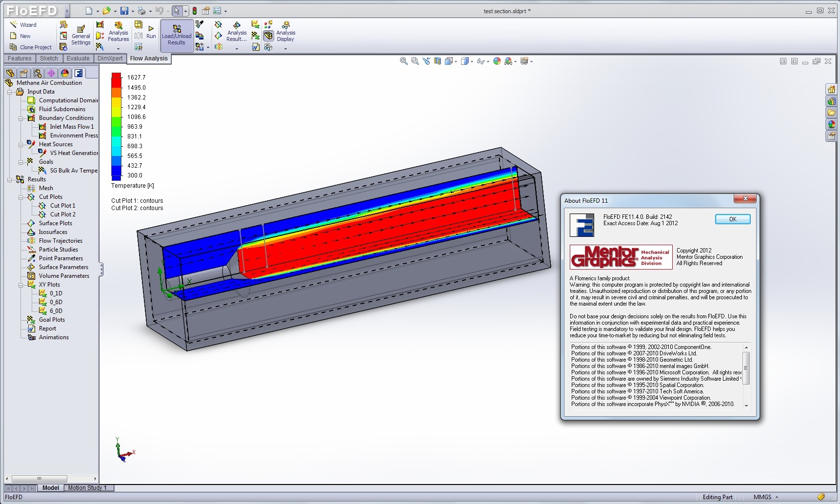This screenshot has height=504, width=840.
Task: Open MMGS unit system menu in status bar
Action: click(766, 497)
